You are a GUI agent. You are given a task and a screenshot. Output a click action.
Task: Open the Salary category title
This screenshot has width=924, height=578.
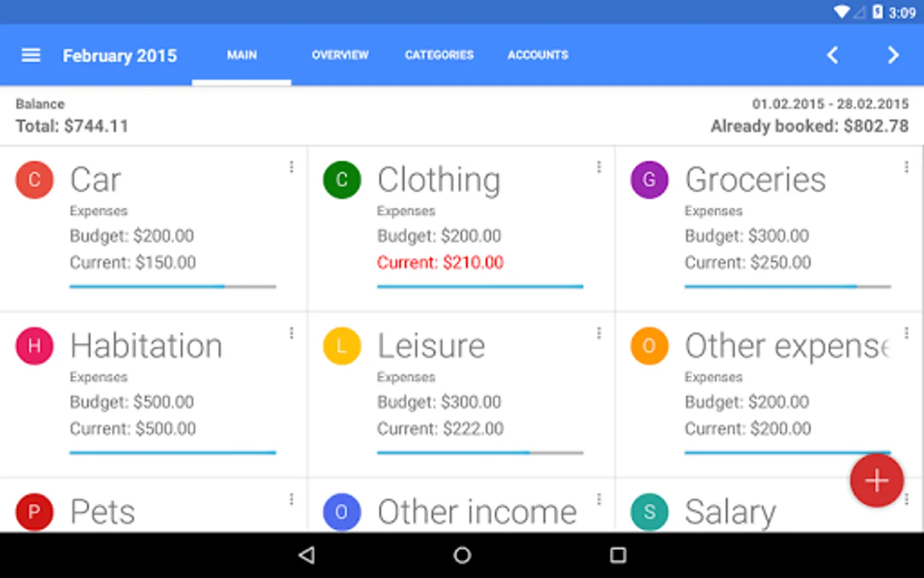click(730, 513)
